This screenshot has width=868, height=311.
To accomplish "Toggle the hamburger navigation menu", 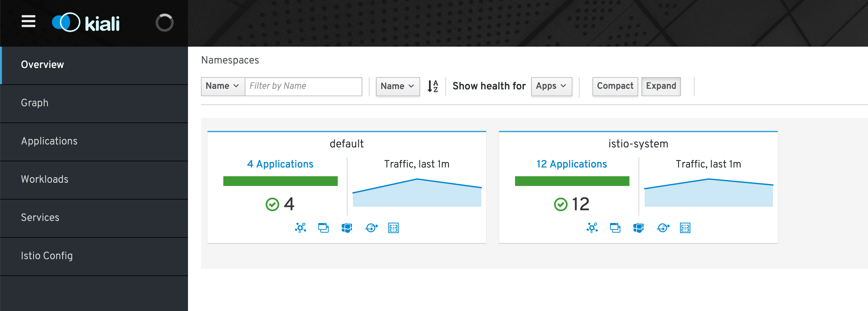I will click(x=28, y=22).
